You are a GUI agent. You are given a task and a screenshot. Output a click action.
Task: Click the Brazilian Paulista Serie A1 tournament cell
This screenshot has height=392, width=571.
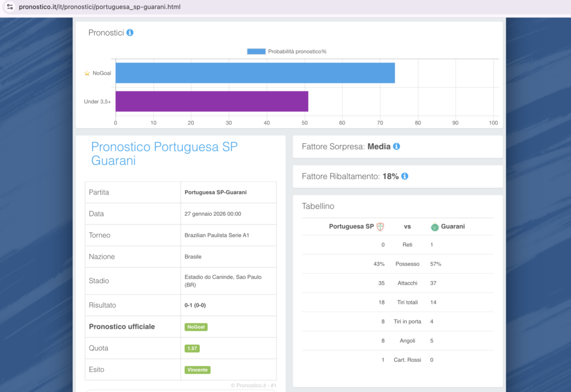(216, 235)
